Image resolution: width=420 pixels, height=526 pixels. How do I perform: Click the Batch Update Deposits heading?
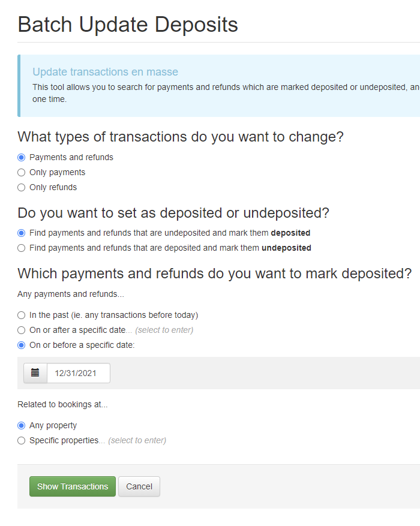(128, 25)
